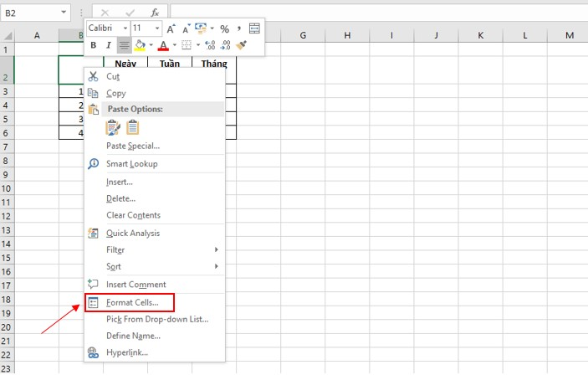This screenshot has height=375, width=588.
Task: Apply borders from the mini toolbar
Action: [187, 45]
